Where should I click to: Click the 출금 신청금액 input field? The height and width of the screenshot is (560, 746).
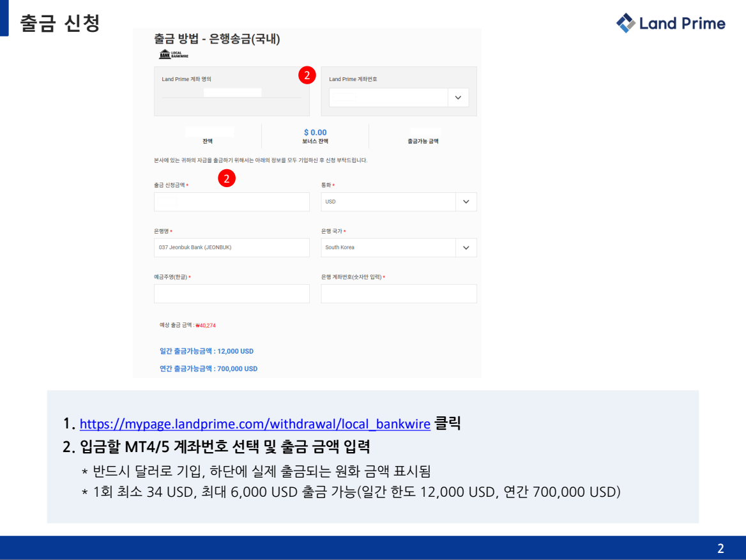pyautogui.click(x=232, y=202)
